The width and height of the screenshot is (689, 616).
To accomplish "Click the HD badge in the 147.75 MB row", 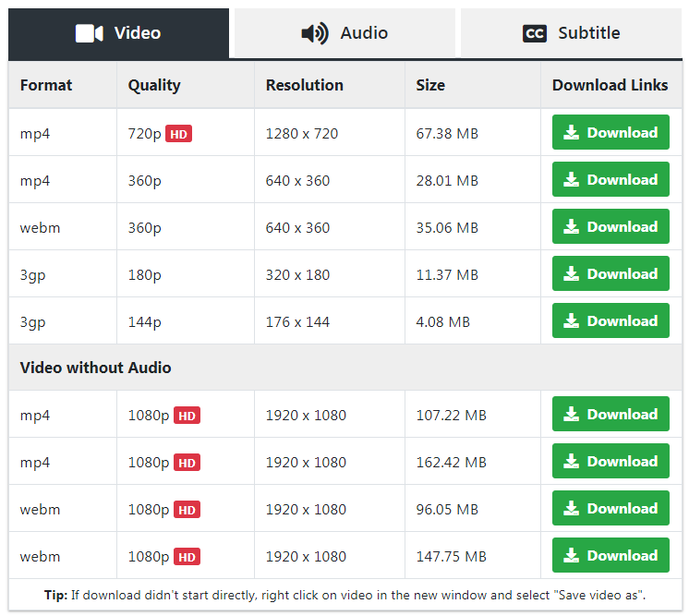I will [x=187, y=557].
